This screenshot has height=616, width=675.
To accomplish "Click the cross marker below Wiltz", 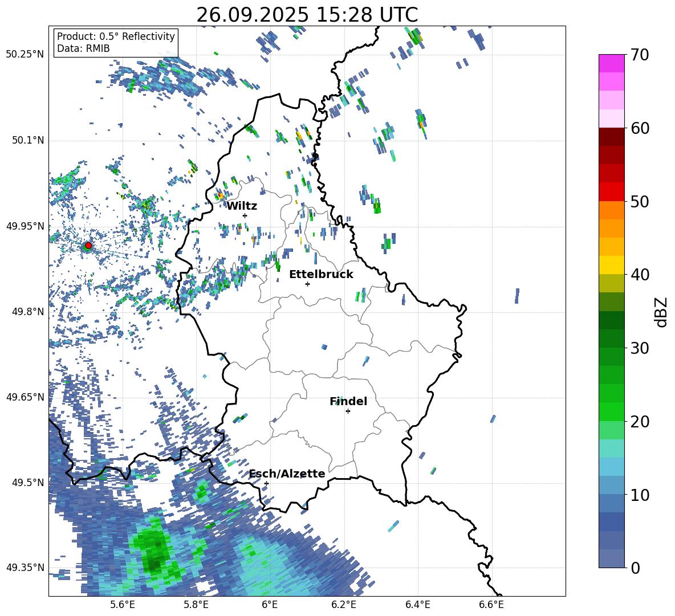I will point(245,215).
